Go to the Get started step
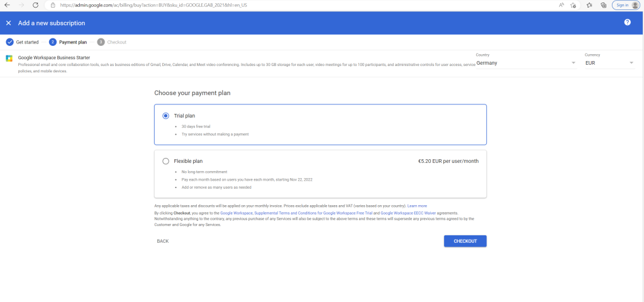Screen dimensions: 644x302 22,42
